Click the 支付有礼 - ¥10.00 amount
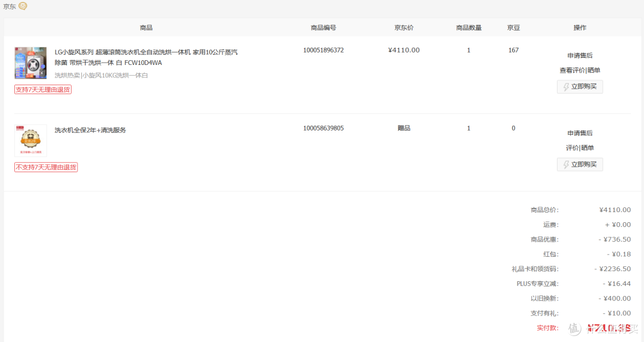The image size is (644, 342). [x=617, y=313]
